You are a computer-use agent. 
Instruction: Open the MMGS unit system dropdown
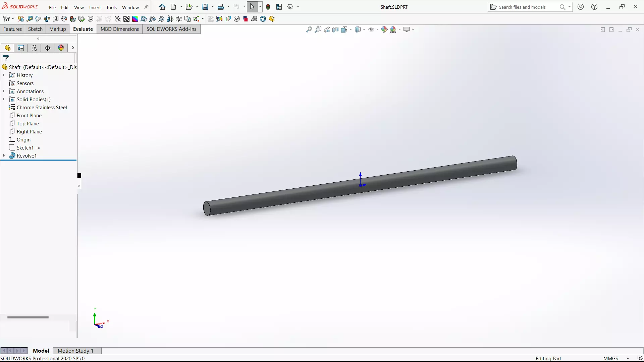click(x=628, y=358)
